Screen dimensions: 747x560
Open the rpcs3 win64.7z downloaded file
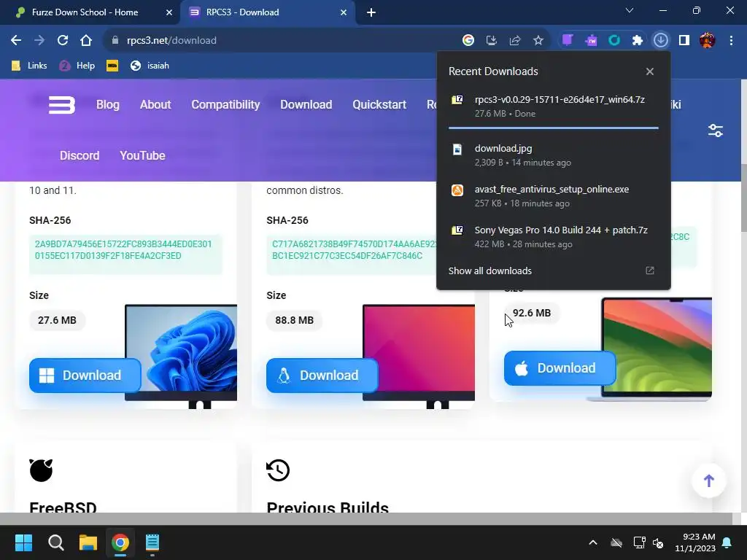(x=554, y=106)
